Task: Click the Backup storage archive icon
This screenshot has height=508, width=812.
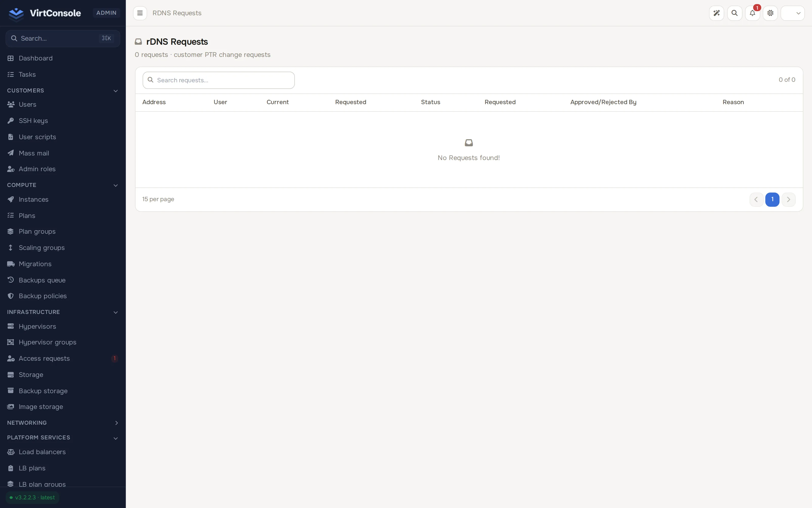Action: [11, 390]
